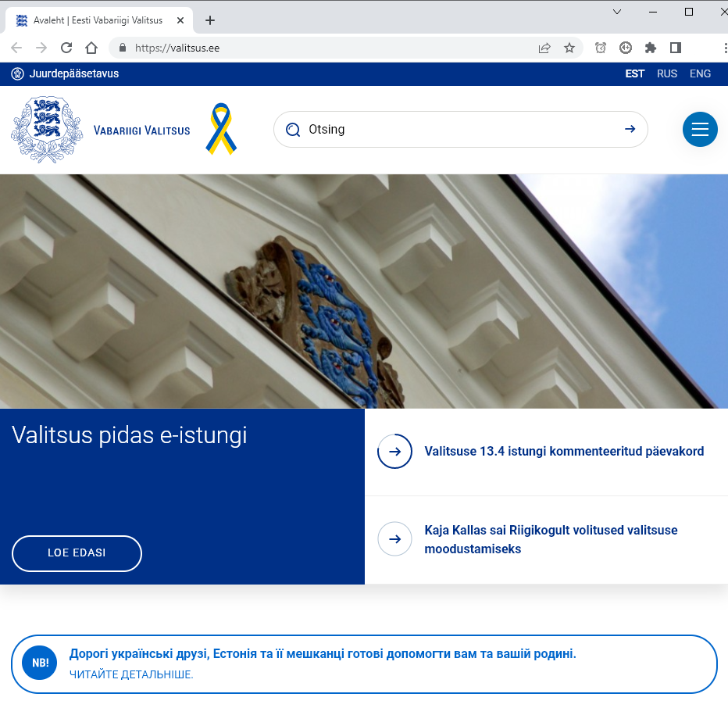Open a new browser tab
This screenshot has height=708, width=728.
209,20
